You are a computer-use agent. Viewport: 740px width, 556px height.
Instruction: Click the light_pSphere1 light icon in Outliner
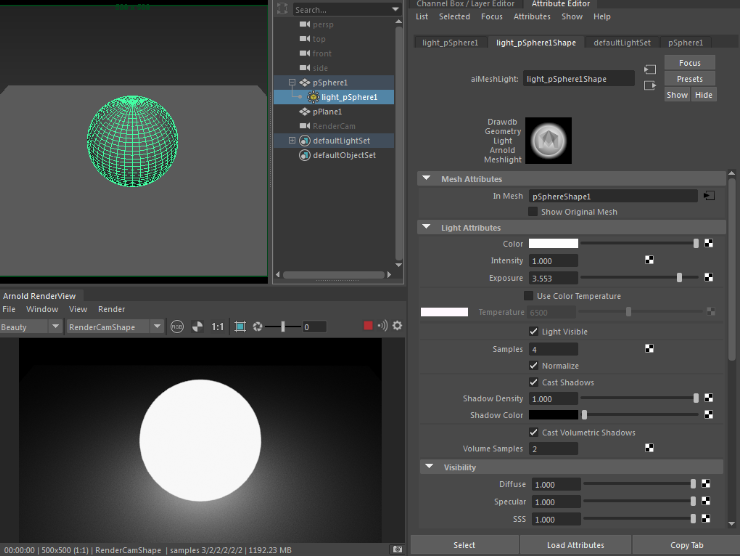(x=313, y=97)
